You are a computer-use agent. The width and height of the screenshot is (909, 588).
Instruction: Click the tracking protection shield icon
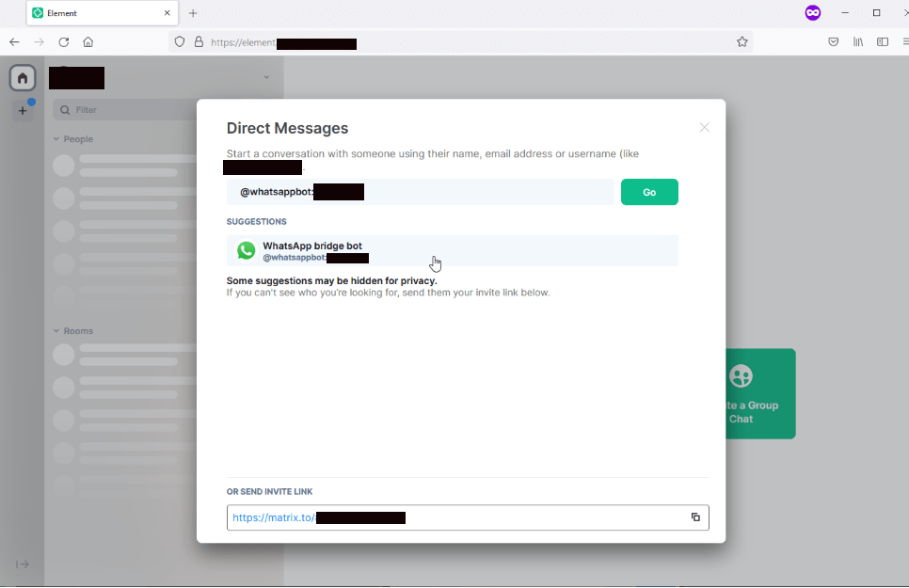pyautogui.click(x=180, y=41)
